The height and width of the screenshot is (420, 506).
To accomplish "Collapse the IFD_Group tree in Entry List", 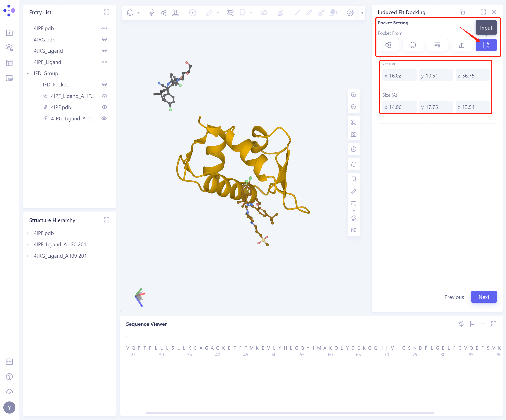I will (x=27, y=73).
